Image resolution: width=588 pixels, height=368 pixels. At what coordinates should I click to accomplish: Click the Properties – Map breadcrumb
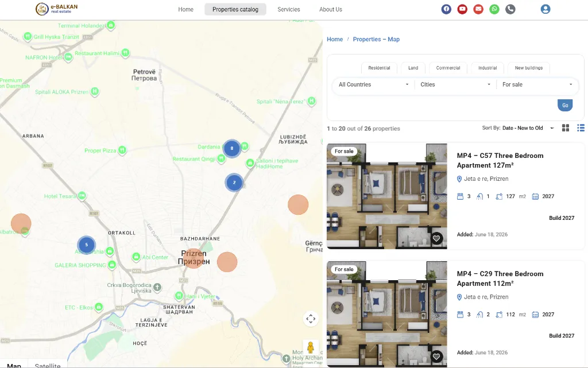pos(376,40)
